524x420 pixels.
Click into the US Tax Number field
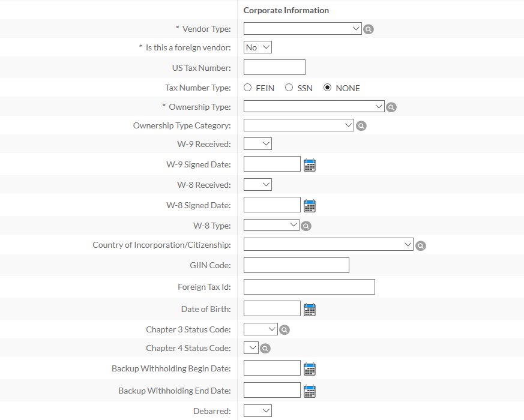[274, 67]
